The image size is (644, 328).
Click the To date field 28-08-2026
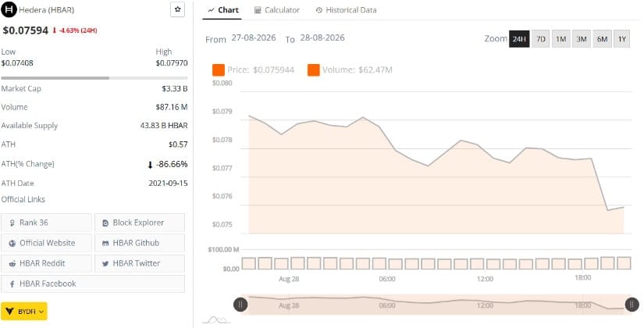tap(322, 37)
